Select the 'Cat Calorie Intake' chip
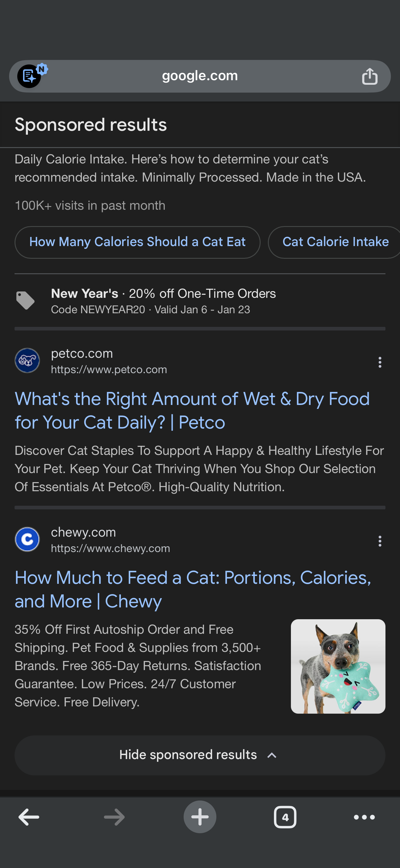 335,242
